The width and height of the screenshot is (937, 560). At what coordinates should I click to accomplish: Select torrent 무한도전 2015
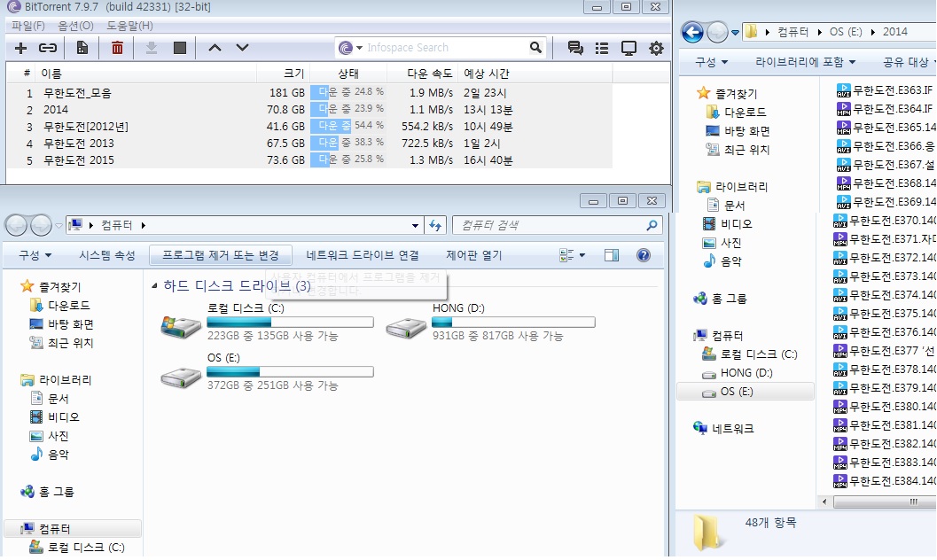pyautogui.click(x=79, y=160)
